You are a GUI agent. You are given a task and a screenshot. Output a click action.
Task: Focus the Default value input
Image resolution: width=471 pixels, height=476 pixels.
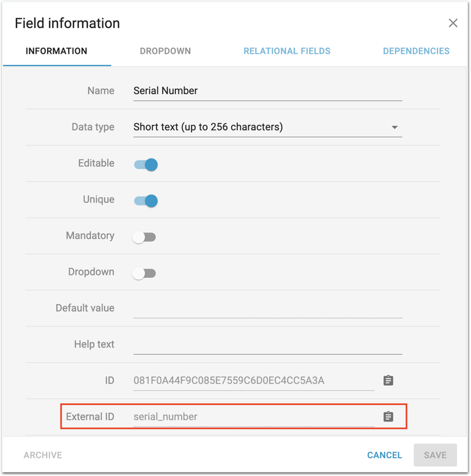click(x=267, y=308)
